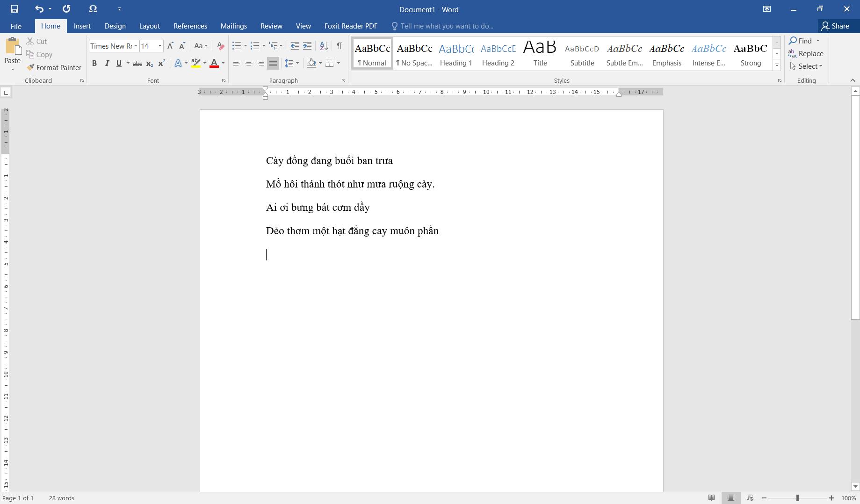
Task: Apply red font color
Action: tap(214, 64)
